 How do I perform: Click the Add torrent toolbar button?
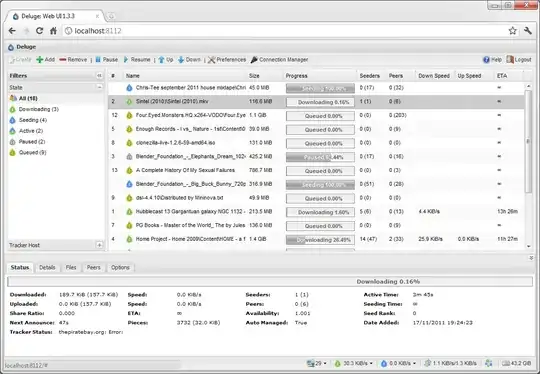(x=46, y=60)
